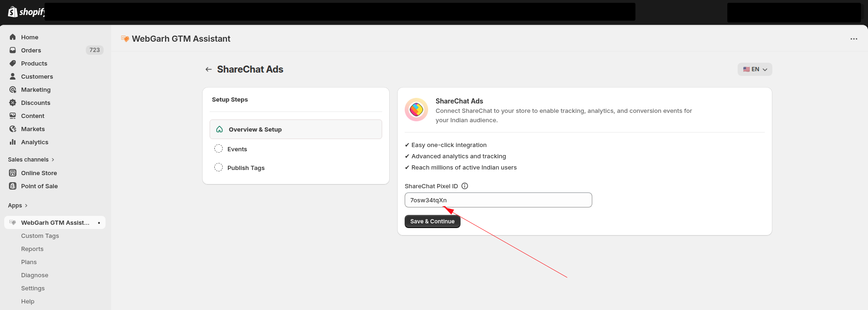Click the Customers person icon
Viewport: 868px width, 310px height.
coord(13,76)
